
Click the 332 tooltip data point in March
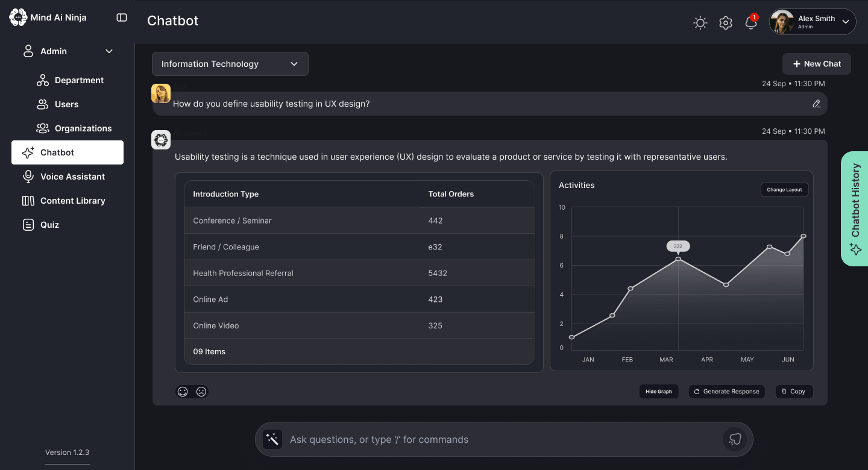pos(678,259)
